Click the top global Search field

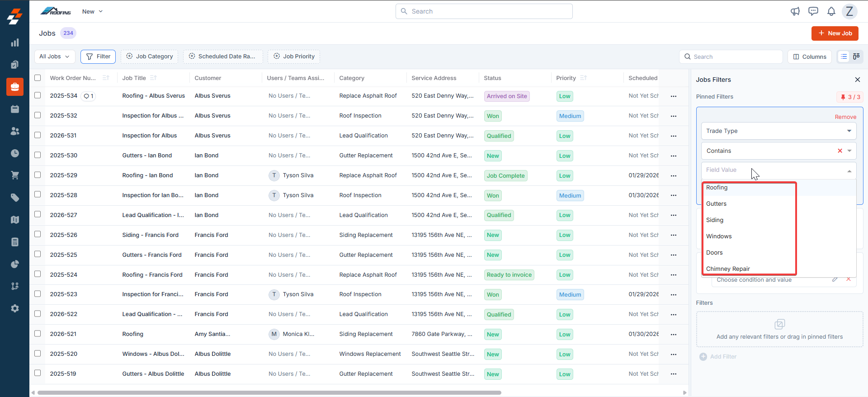[x=484, y=11]
